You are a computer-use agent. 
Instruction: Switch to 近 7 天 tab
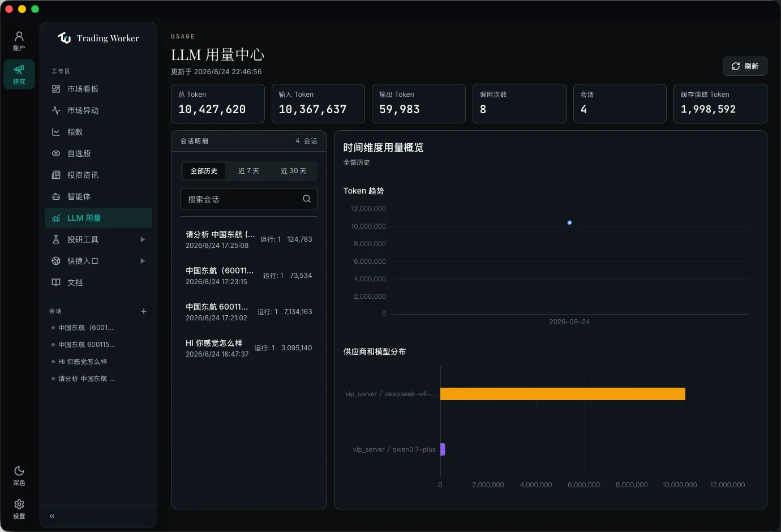click(249, 171)
